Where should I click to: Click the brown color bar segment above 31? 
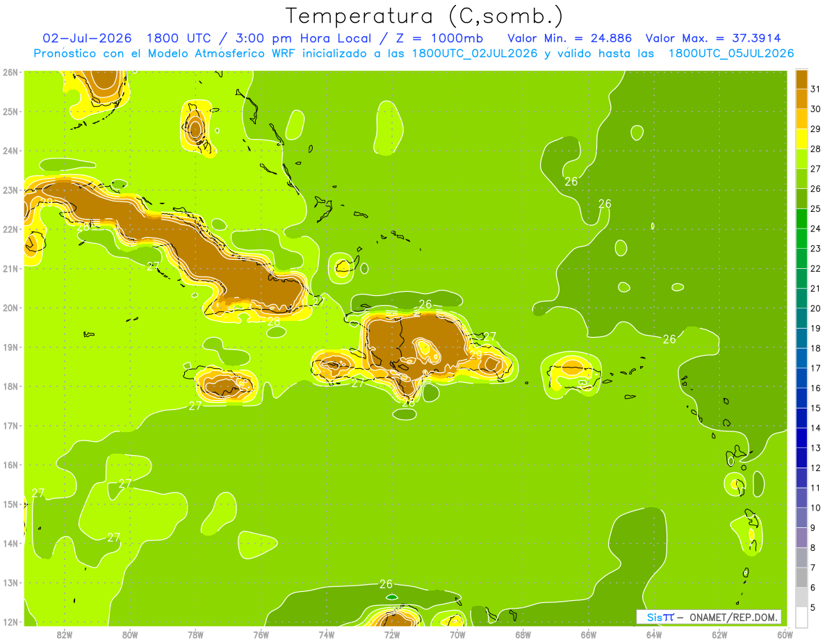click(801, 79)
